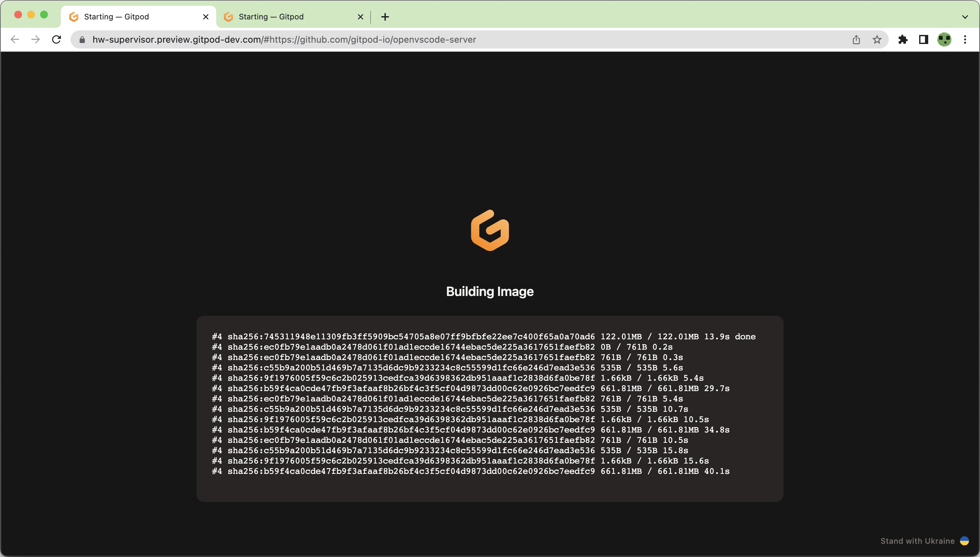The image size is (980, 557).
Task: Click the macOS yellow minimize window button
Action: (31, 15)
